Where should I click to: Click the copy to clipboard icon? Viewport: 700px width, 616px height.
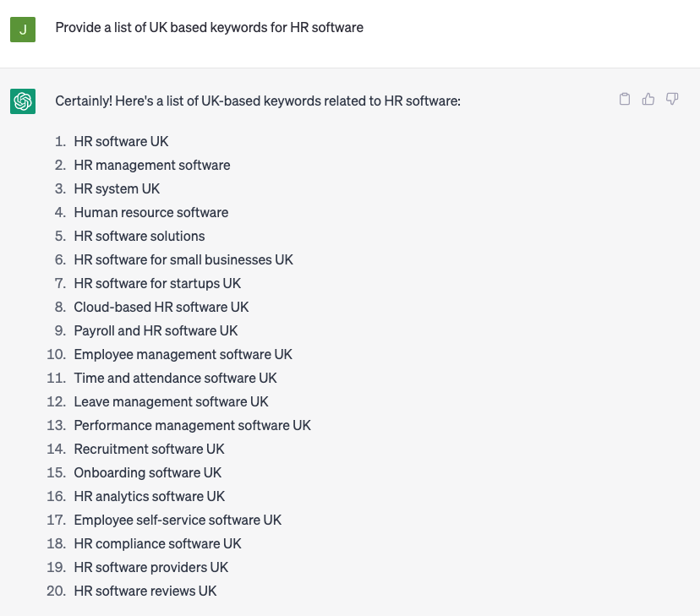tap(625, 100)
